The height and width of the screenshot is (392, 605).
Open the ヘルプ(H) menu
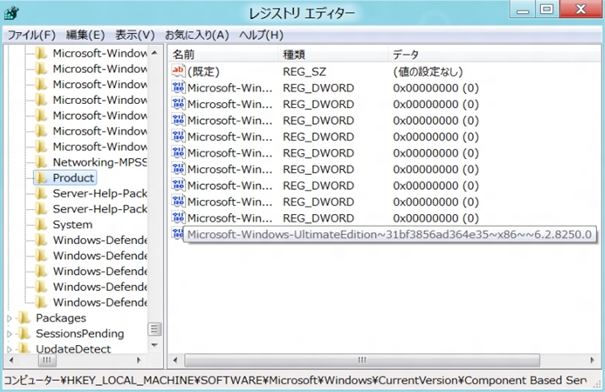[261, 35]
